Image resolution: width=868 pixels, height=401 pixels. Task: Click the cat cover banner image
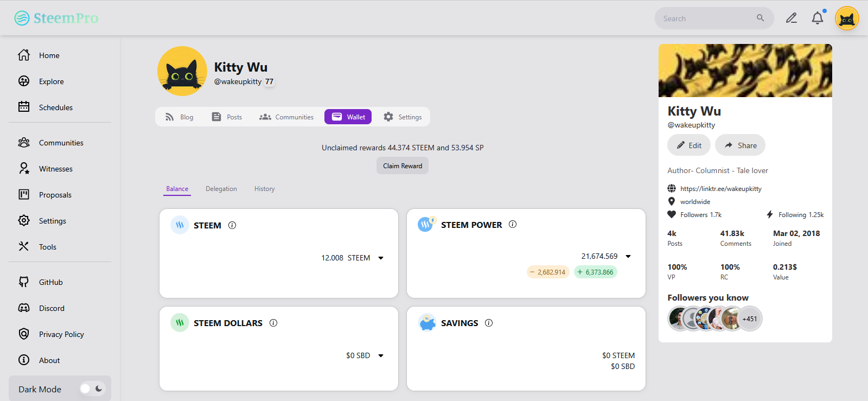[745, 71]
